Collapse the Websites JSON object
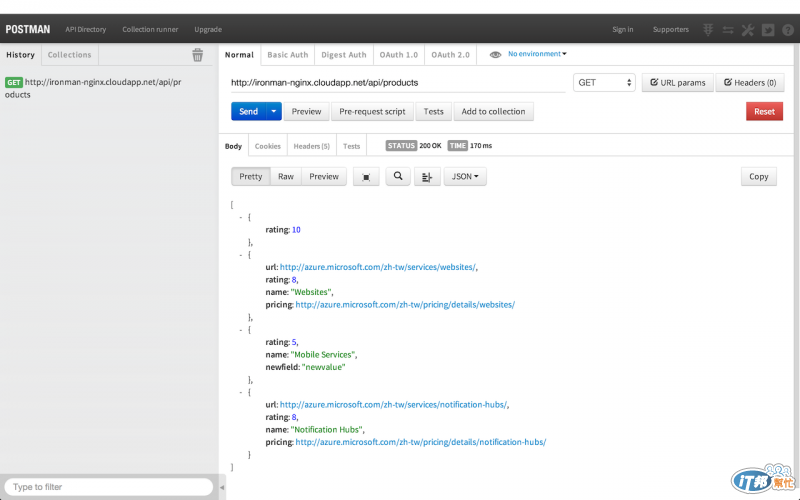Viewport: 800px width, 500px height. [x=241, y=255]
